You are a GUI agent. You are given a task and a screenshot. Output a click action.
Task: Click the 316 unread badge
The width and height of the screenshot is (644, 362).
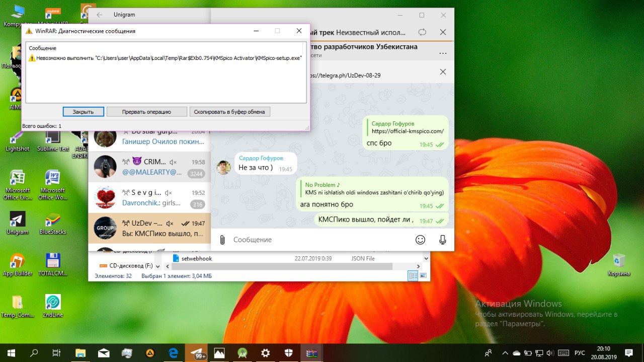point(197,204)
